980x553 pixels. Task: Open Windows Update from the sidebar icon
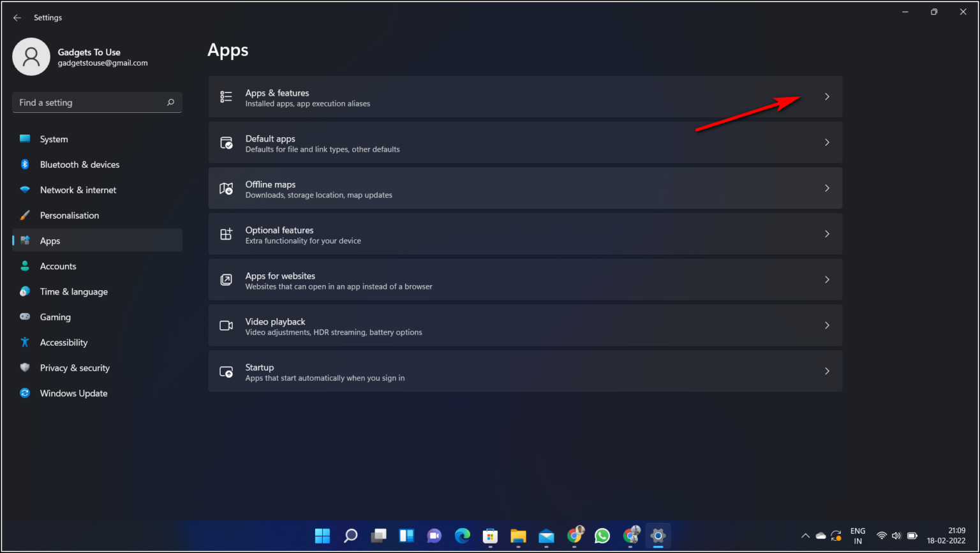click(x=24, y=393)
